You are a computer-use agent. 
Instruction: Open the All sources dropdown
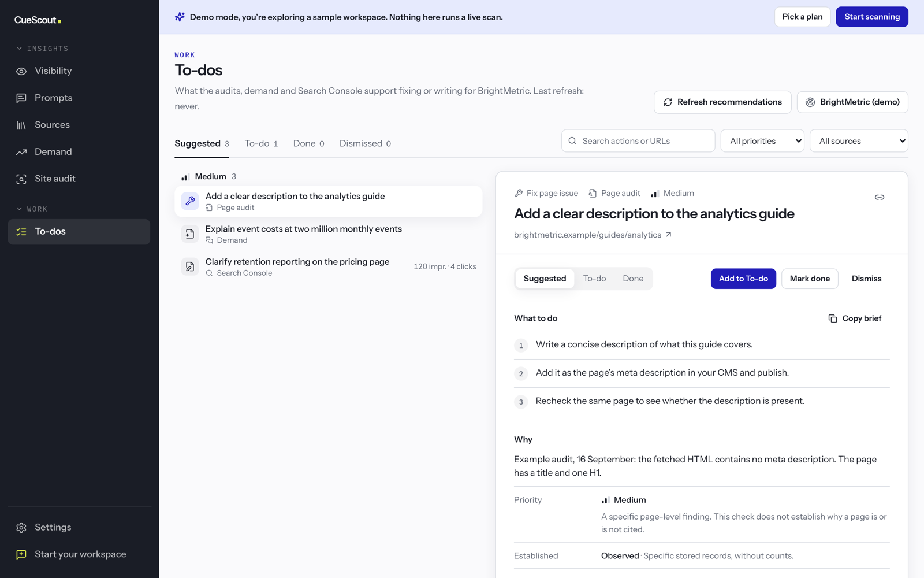[859, 141]
